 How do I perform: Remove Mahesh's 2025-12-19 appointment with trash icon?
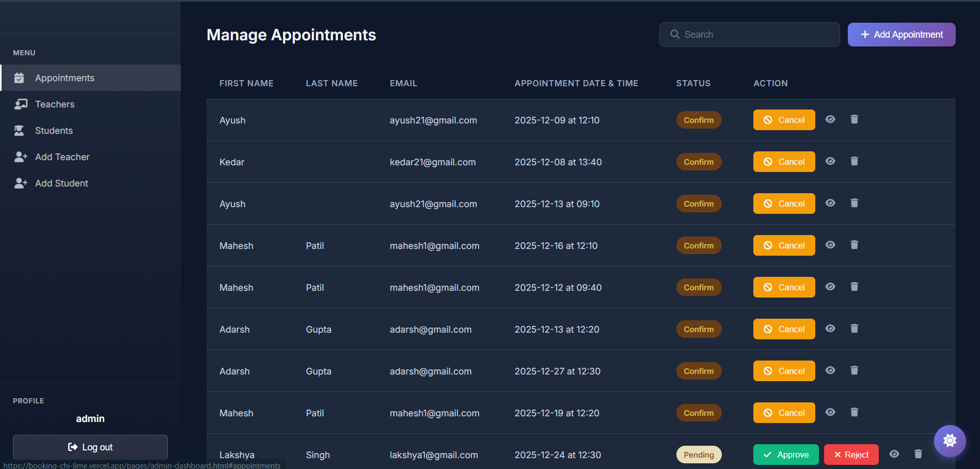(854, 412)
